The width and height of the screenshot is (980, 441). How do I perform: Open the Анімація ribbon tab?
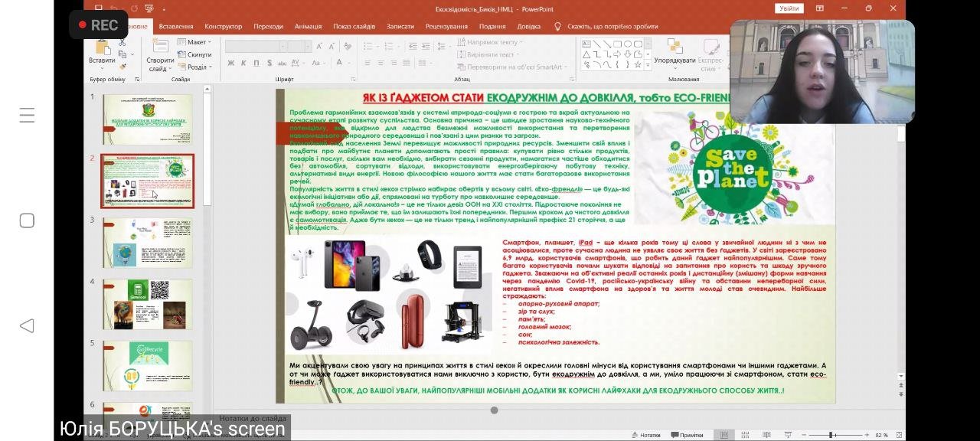point(308,26)
